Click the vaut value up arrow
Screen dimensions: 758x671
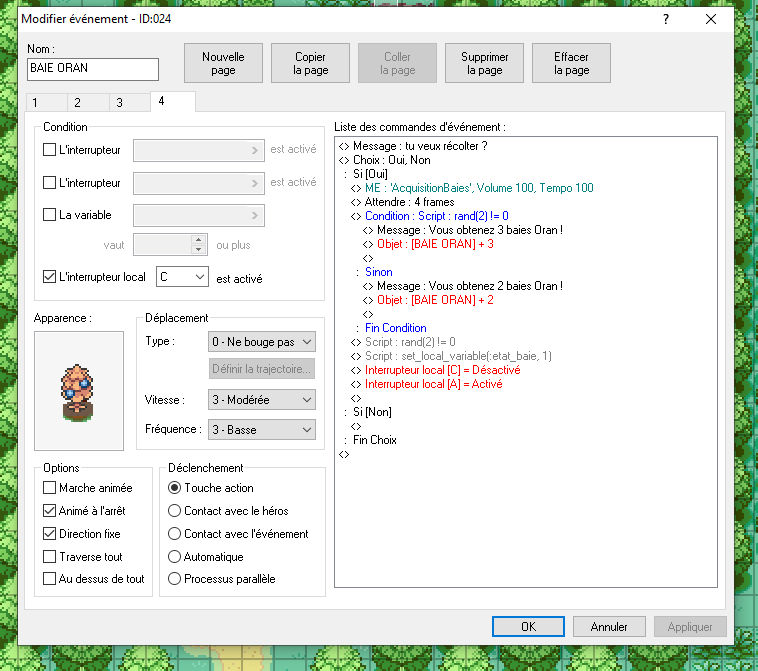coord(198,240)
